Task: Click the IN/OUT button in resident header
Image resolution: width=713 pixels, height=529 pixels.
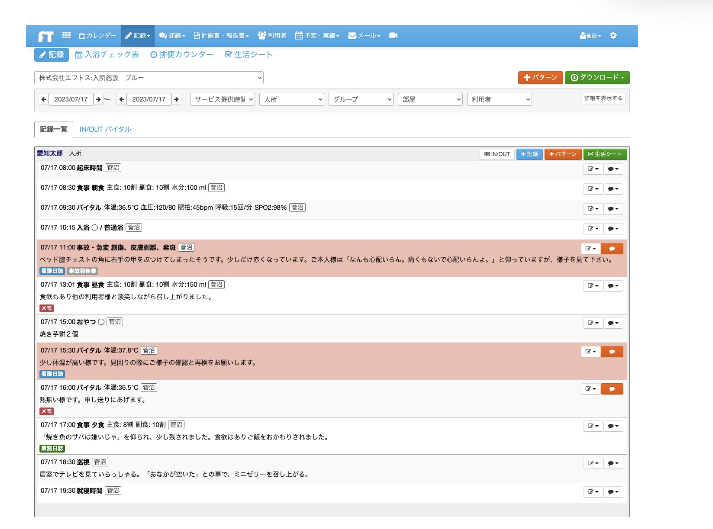Action: pyautogui.click(x=497, y=154)
